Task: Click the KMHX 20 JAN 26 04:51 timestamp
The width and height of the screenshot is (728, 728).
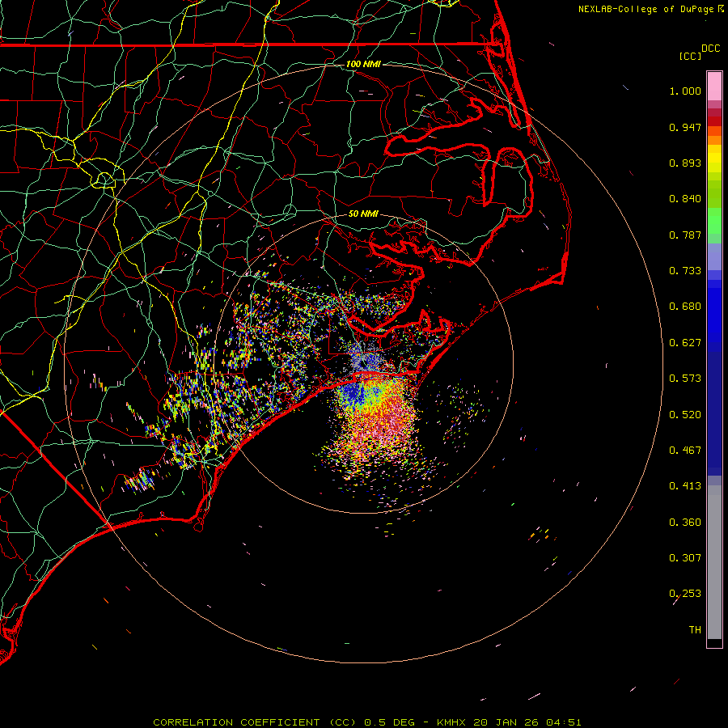Action: tap(509, 722)
